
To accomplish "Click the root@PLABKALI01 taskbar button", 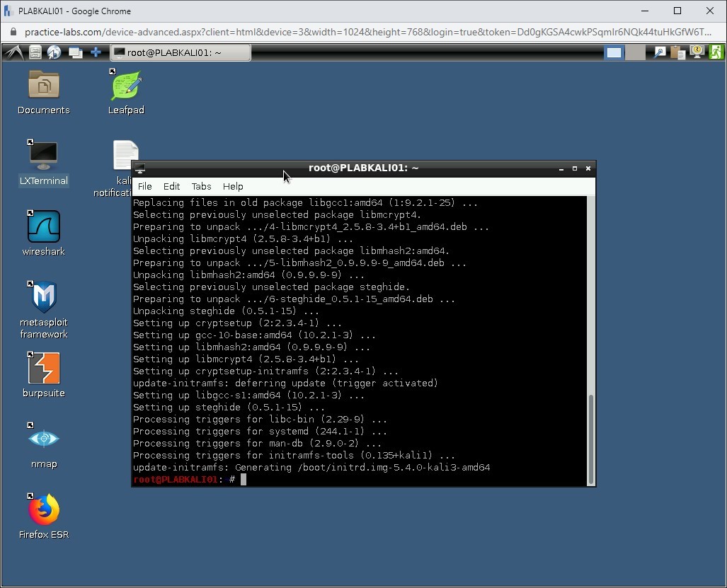I will pos(181,52).
